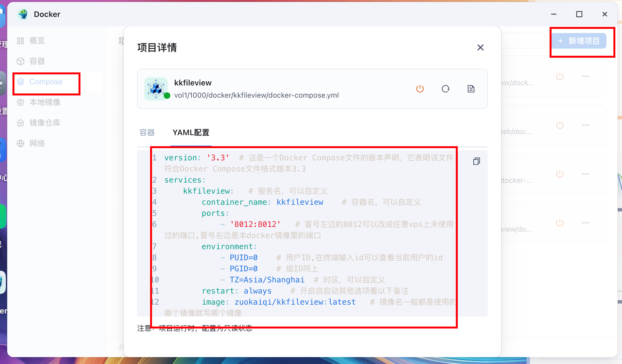The width and height of the screenshot is (622, 364).
Task: Click the search input beside 新增项目
Action: click(523, 41)
